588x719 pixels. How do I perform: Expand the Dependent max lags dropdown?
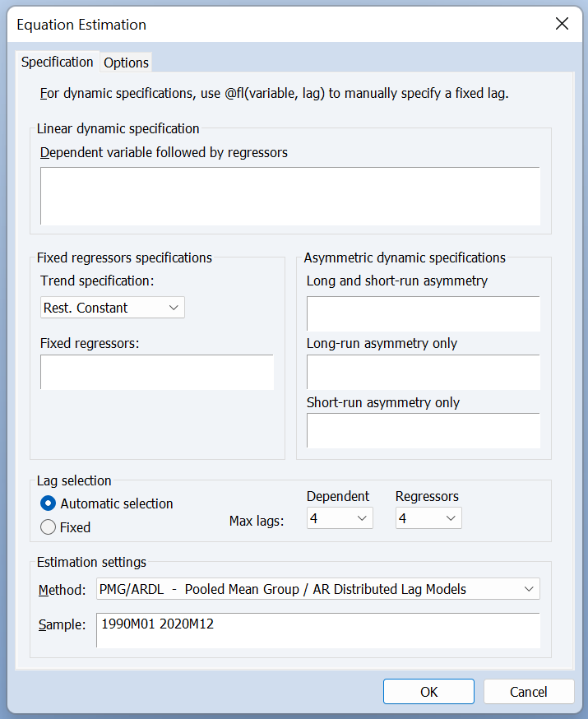(x=340, y=518)
